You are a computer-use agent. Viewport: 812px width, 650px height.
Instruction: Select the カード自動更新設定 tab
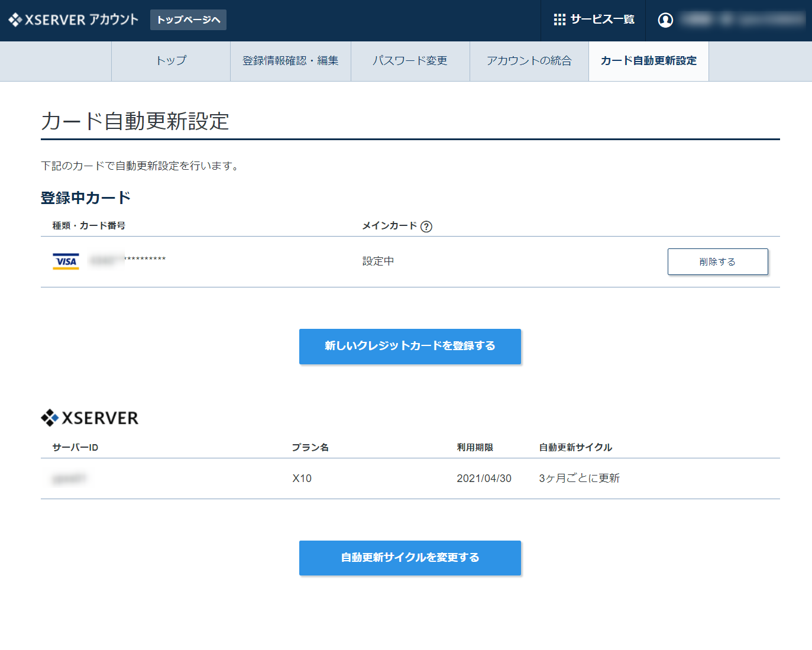(x=649, y=61)
